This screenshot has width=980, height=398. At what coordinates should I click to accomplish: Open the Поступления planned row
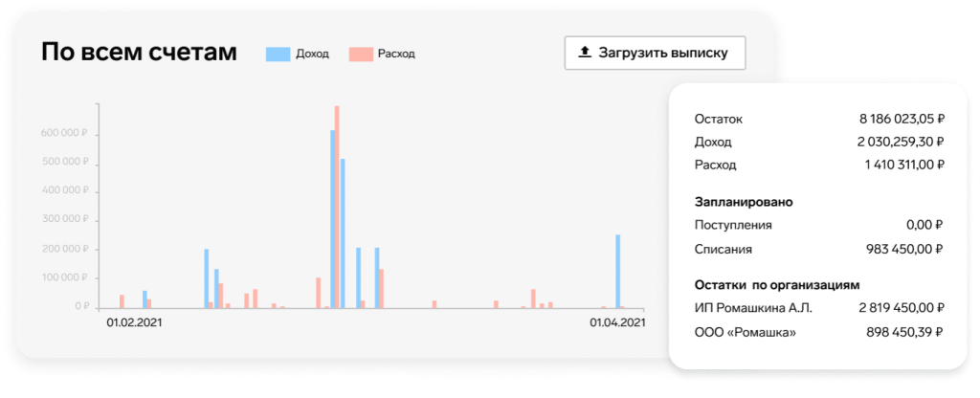[732, 225]
